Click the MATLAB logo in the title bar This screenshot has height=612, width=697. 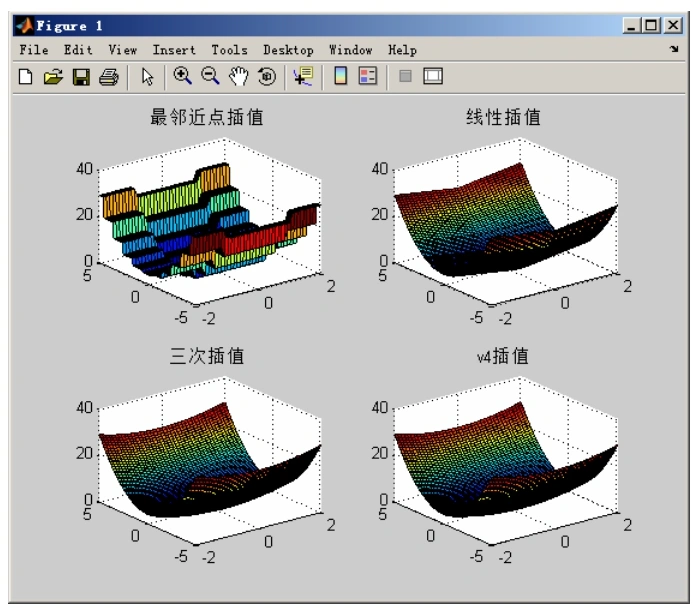click(x=24, y=26)
